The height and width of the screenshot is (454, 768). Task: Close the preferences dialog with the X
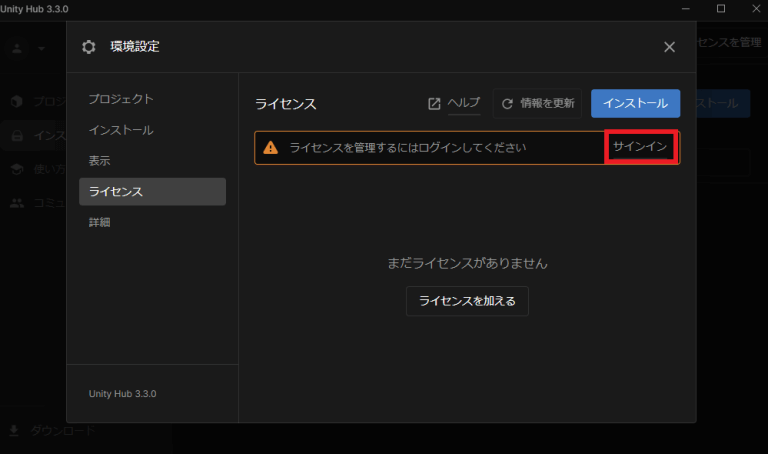coord(669,47)
